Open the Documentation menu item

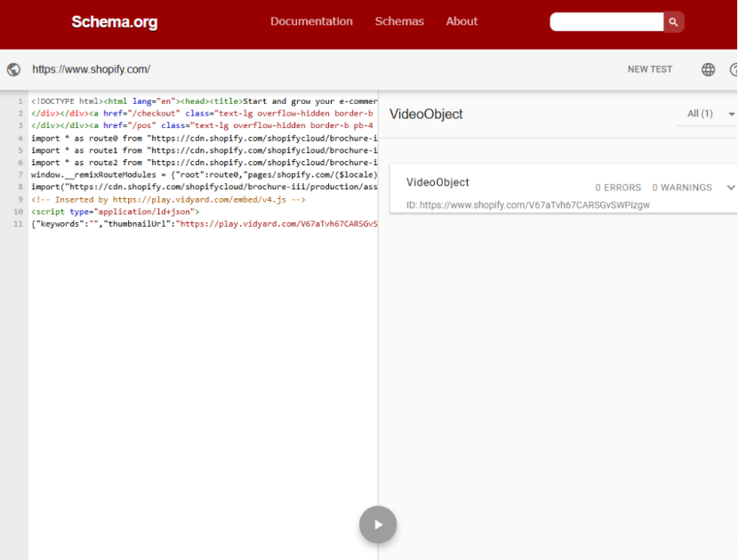(x=311, y=21)
